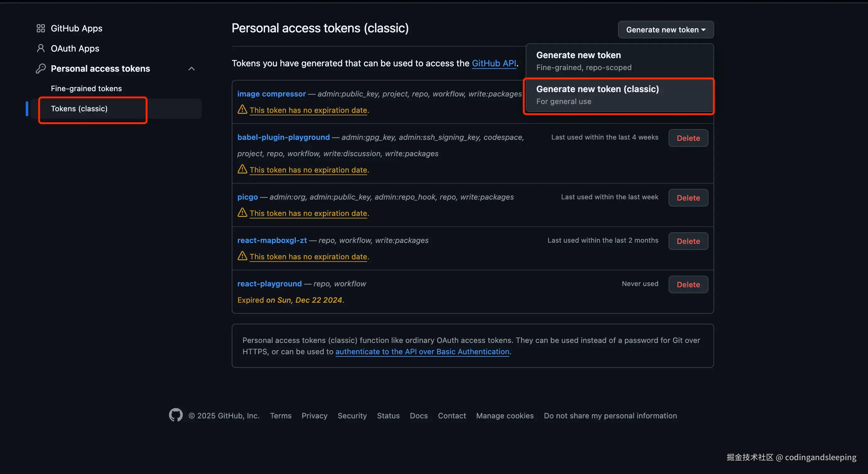Click no expiration warning link for react-mapboxgl-zt
This screenshot has width=868, height=474.
pos(308,256)
